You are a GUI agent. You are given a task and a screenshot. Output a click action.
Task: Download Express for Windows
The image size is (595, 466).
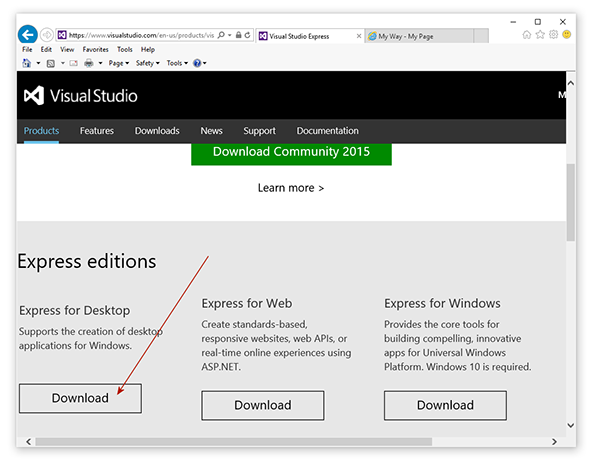(445, 405)
